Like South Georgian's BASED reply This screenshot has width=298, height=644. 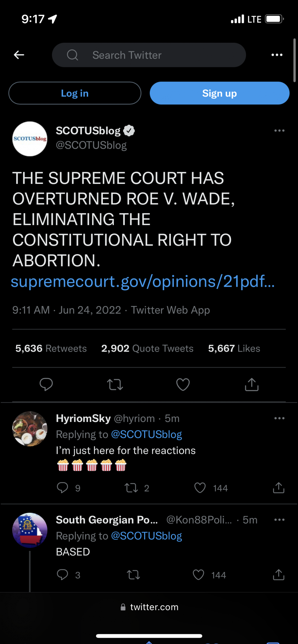pos(199,575)
